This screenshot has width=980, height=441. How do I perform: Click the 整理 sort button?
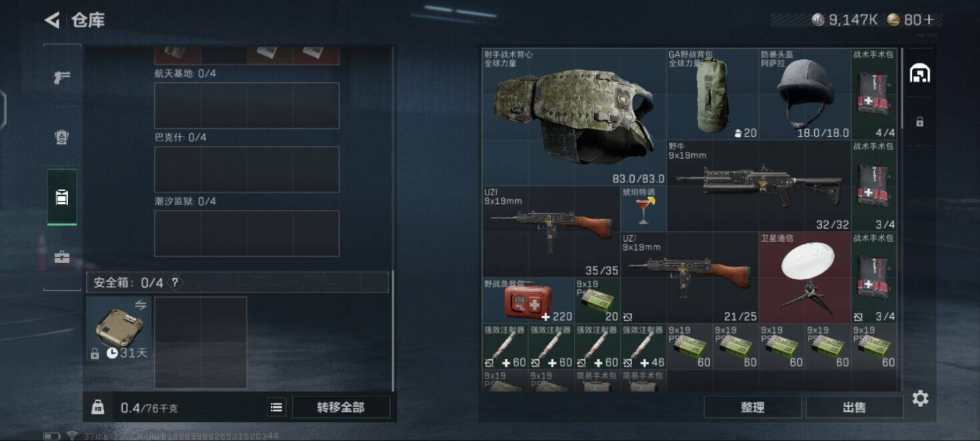pos(753,407)
